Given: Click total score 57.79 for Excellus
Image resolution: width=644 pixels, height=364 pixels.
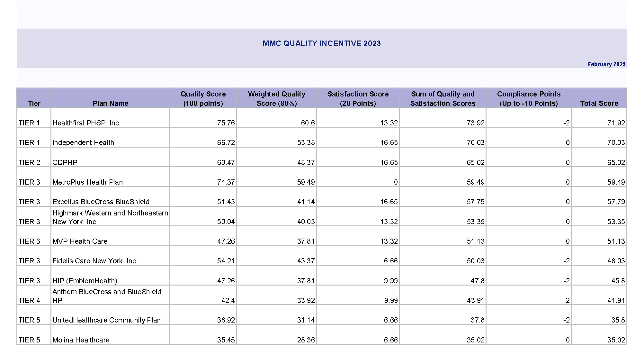Looking at the screenshot, I should 616,202.
